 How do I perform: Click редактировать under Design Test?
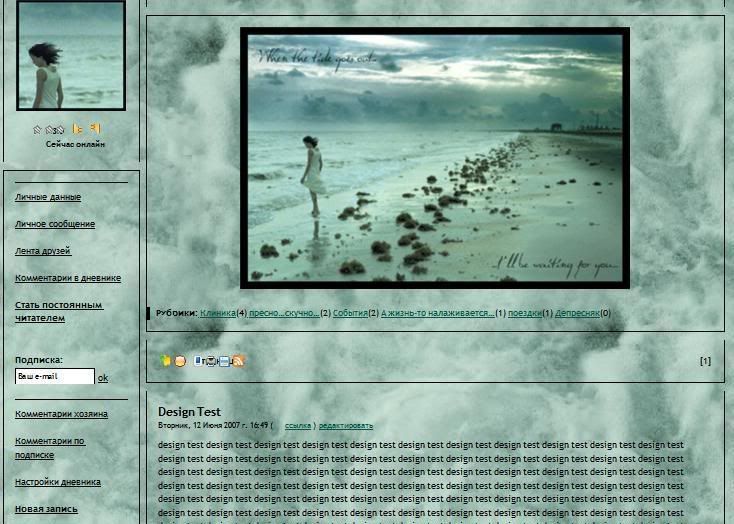[x=345, y=426]
